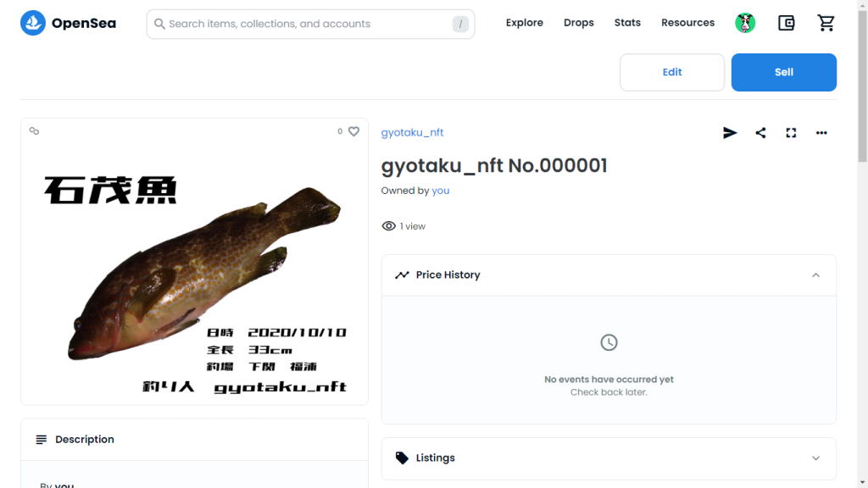Toggle the Description section header

click(x=194, y=440)
